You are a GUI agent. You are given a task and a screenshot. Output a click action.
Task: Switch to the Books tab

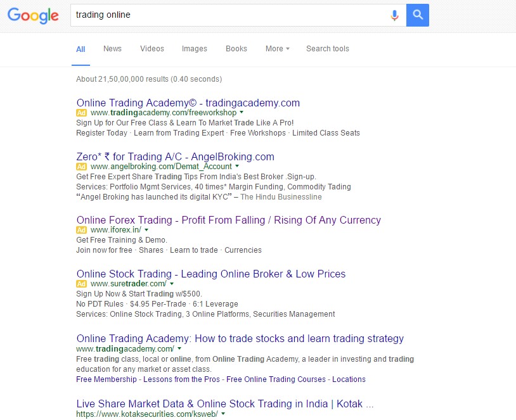click(x=236, y=49)
